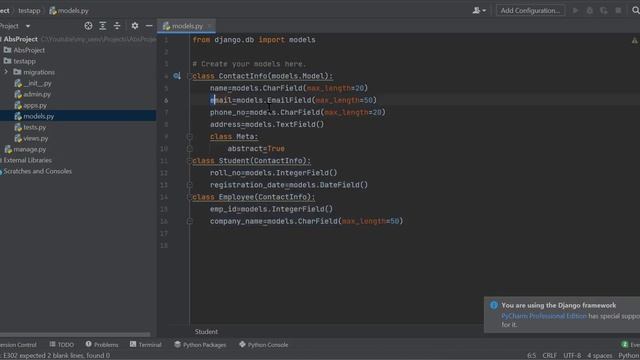The width and height of the screenshot is (640, 360).
Task: Open the TODO tool window
Action: pos(62,345)
